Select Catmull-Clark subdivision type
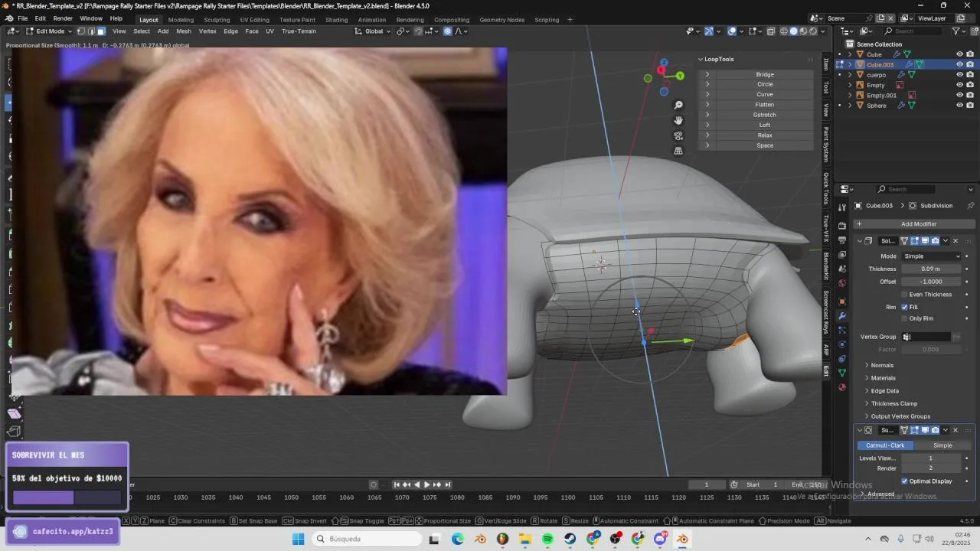Viewport: 980px width, 551px height. [885, 445]
